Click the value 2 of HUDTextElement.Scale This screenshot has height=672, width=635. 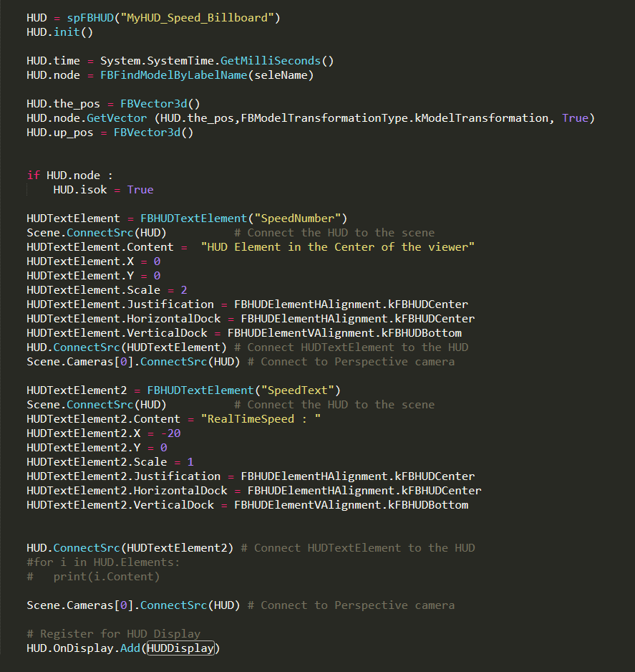(x=184, y=290)
